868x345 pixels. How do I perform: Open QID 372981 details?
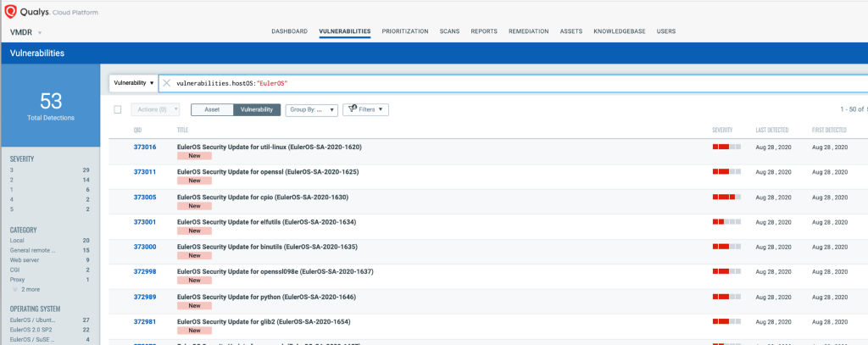point(144,322)
